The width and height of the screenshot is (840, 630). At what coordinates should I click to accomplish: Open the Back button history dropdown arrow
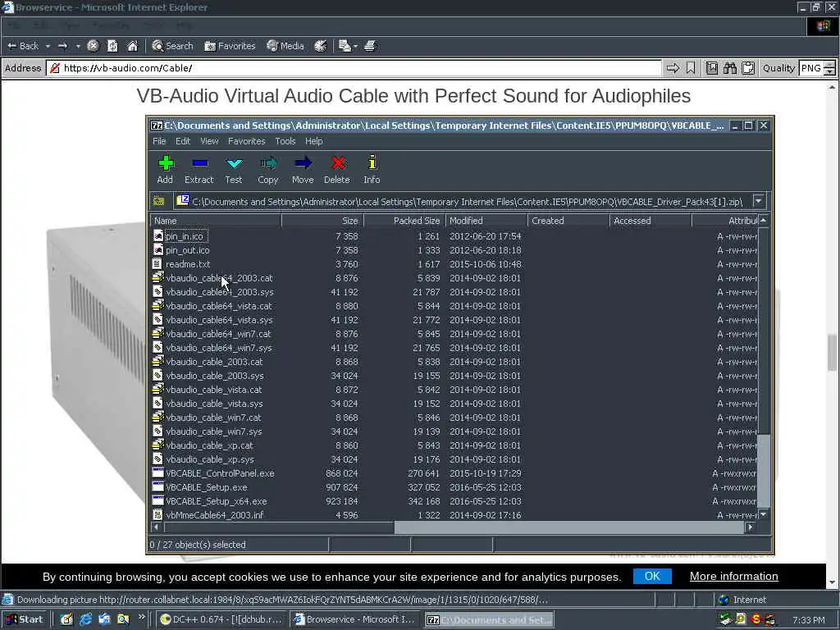coord(48,46)
